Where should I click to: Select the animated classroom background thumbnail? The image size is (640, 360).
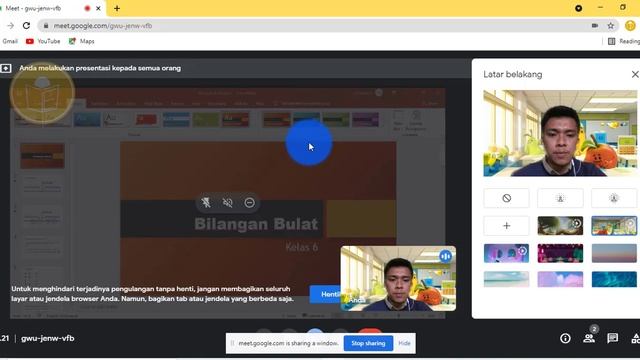614,226
